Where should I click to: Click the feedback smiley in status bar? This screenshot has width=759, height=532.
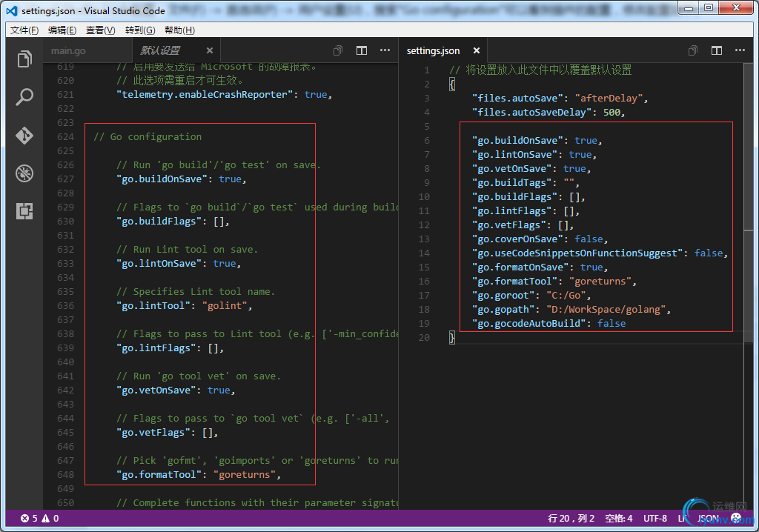click(736, 519)
